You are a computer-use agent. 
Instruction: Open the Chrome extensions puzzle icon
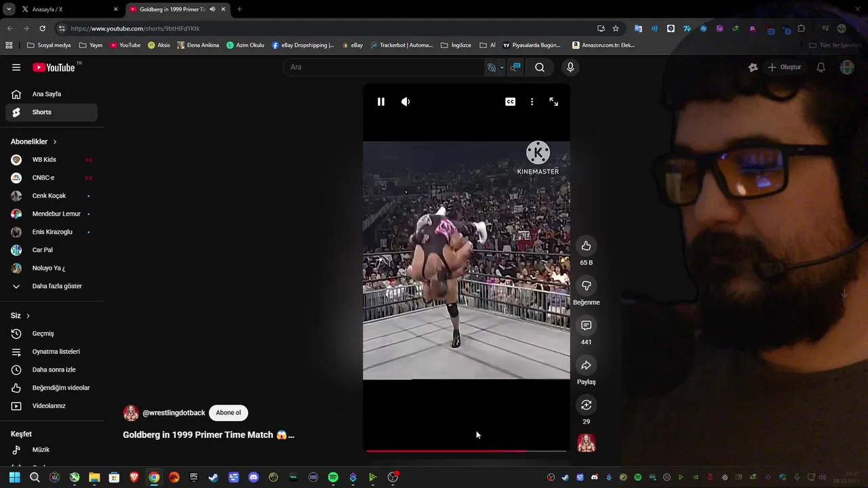point(802,28)
